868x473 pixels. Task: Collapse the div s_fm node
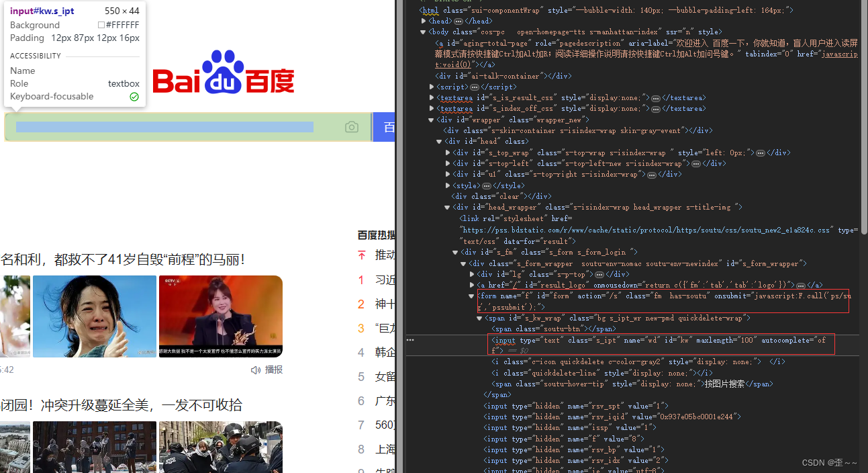(456, 253)
